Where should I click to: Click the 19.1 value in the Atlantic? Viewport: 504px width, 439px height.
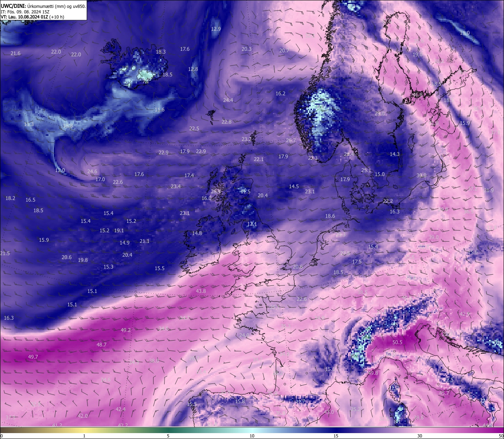(119, 230)
